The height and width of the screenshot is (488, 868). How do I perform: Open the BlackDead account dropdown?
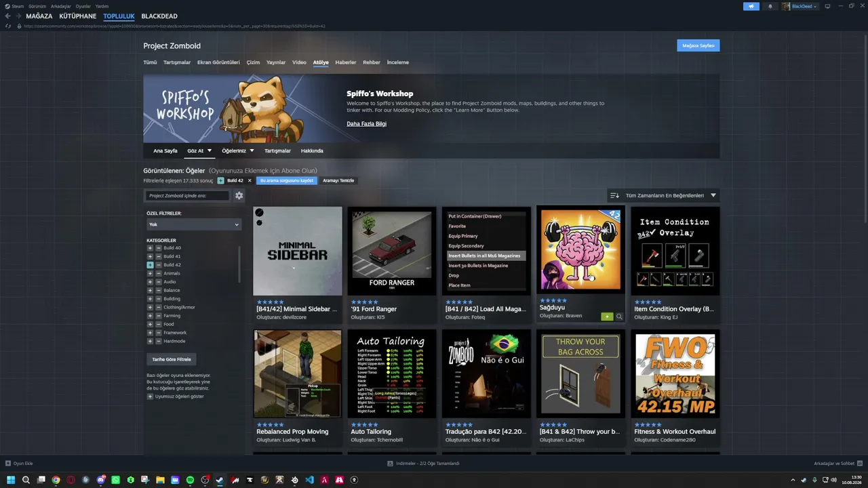tap(800, 6)
